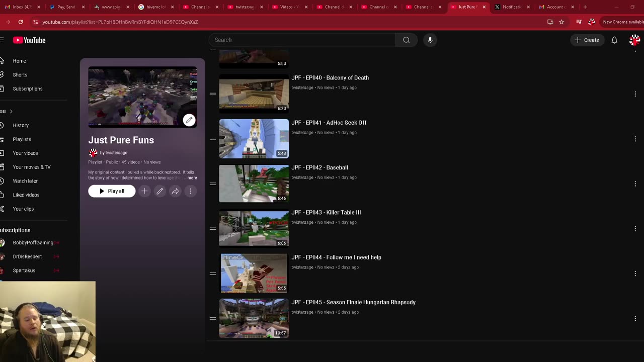This screenshot has width=644, height=362.
Task: Open History in sidebar
Action: [21, 125]
